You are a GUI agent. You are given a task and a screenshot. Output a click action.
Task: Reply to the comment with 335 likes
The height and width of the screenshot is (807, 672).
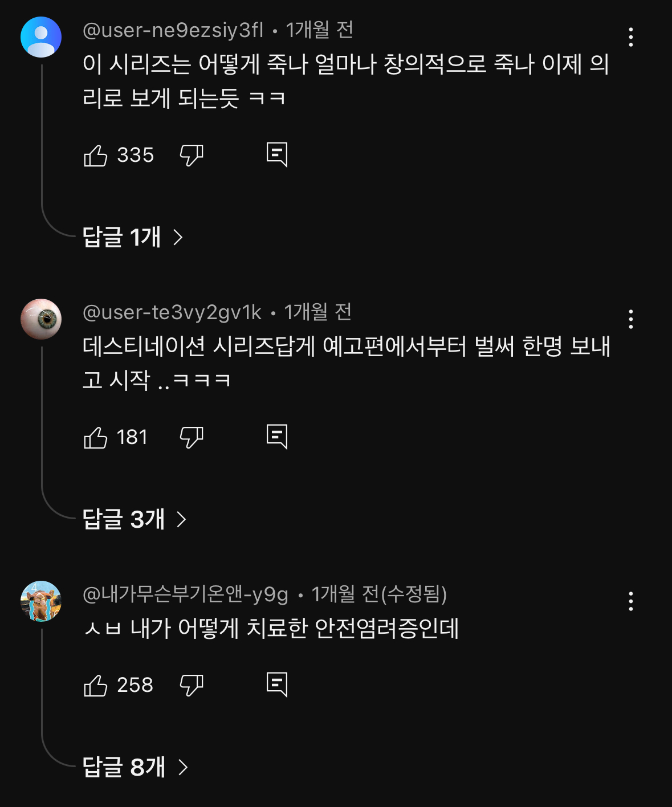pos(277,154)
